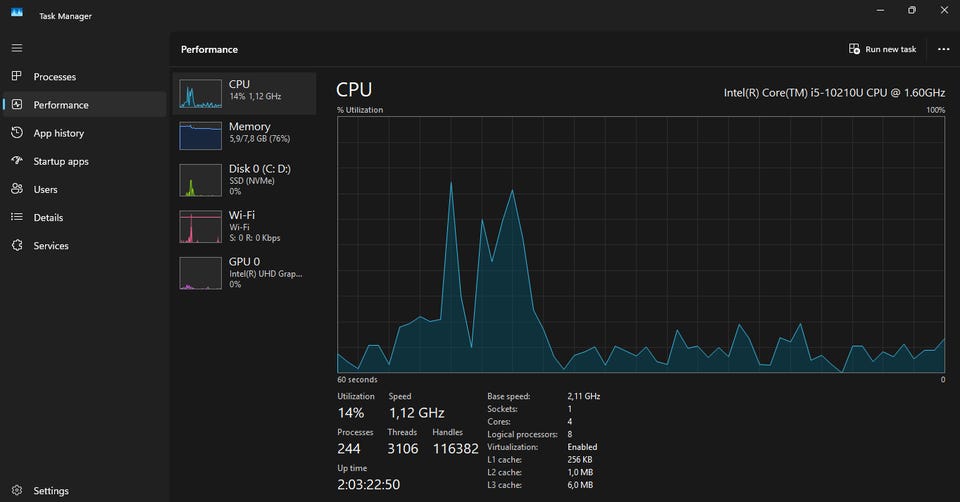Click the large CPU heading

354,89
